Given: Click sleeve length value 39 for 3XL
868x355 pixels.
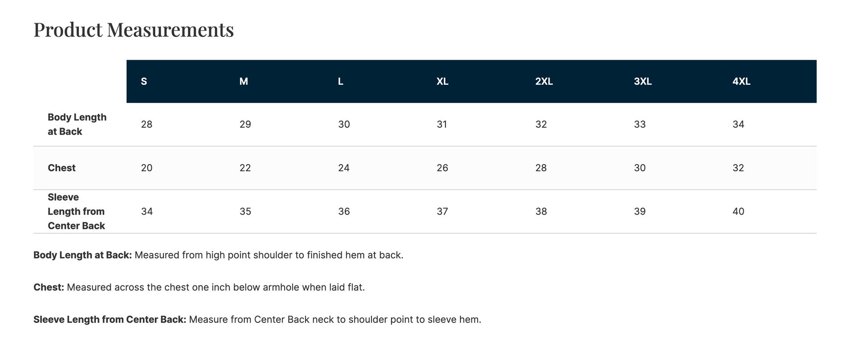Looking at the screenshot, I should pos(640,211).
